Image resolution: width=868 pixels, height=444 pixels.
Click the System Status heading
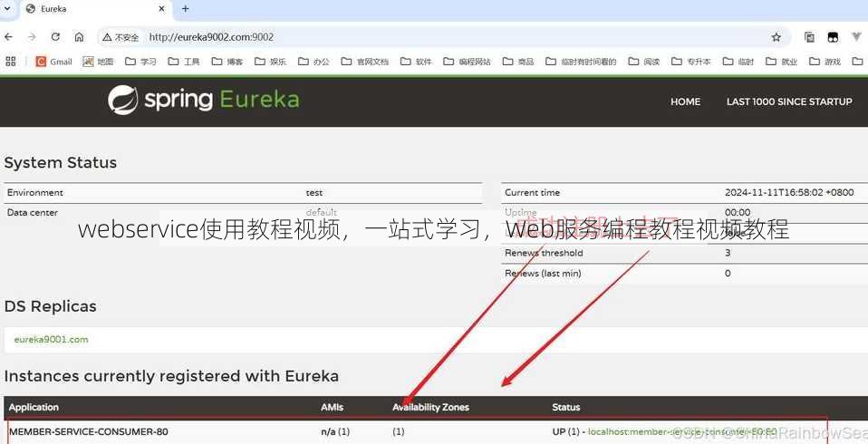(61, 163)
